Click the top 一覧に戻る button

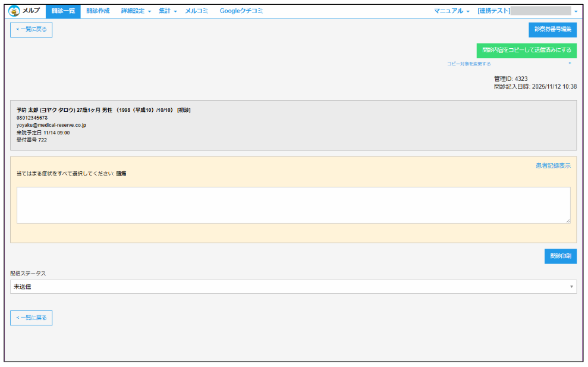[32, 29]
